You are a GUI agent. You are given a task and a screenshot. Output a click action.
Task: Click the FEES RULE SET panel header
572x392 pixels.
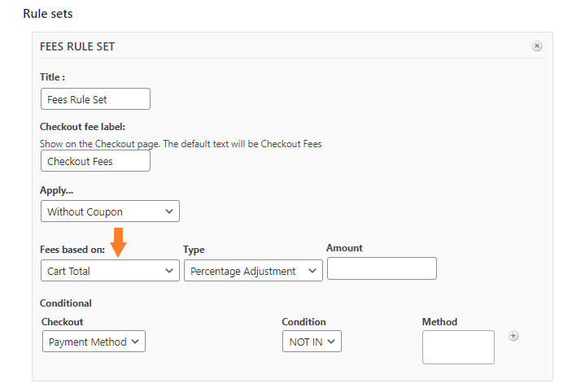77,46
